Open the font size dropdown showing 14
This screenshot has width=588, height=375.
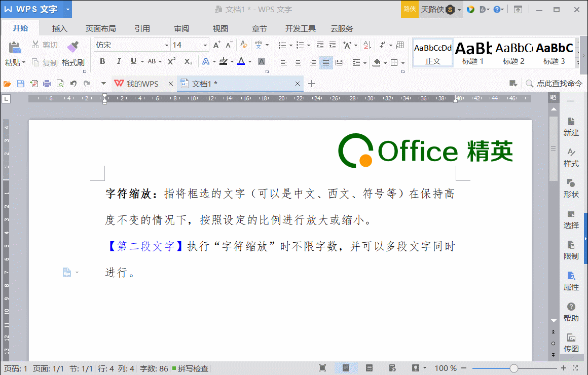tap(205, 45)
